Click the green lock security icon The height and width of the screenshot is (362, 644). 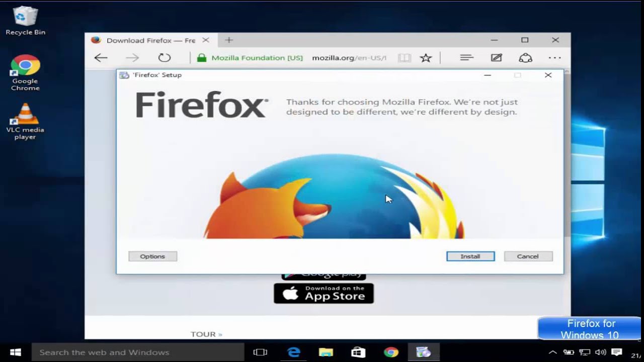point(202,58)
